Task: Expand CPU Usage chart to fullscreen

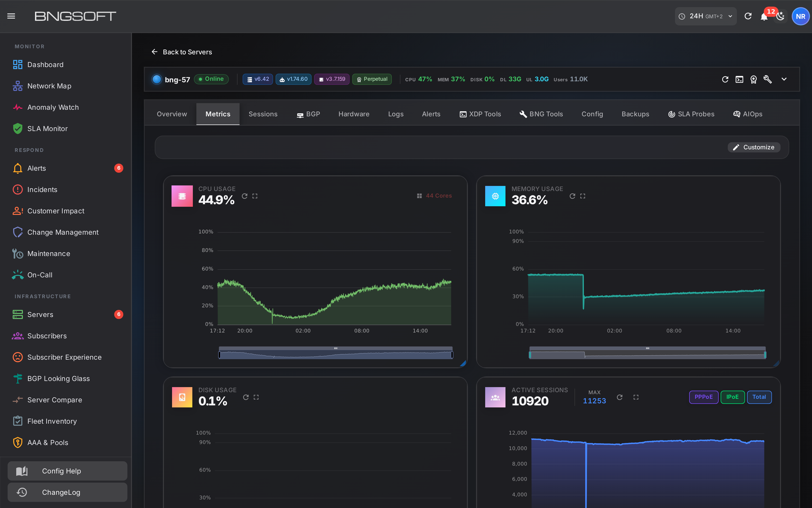Action: click(255, 196)
